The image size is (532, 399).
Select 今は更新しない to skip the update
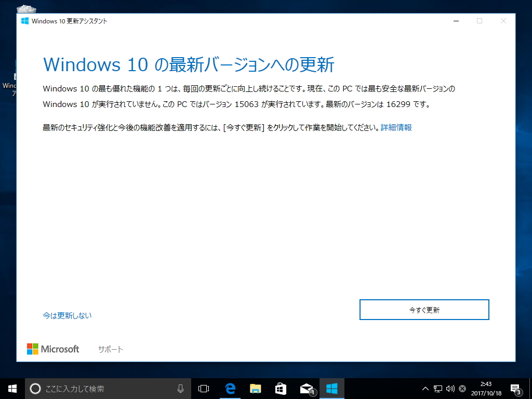[x=66, y=315]
